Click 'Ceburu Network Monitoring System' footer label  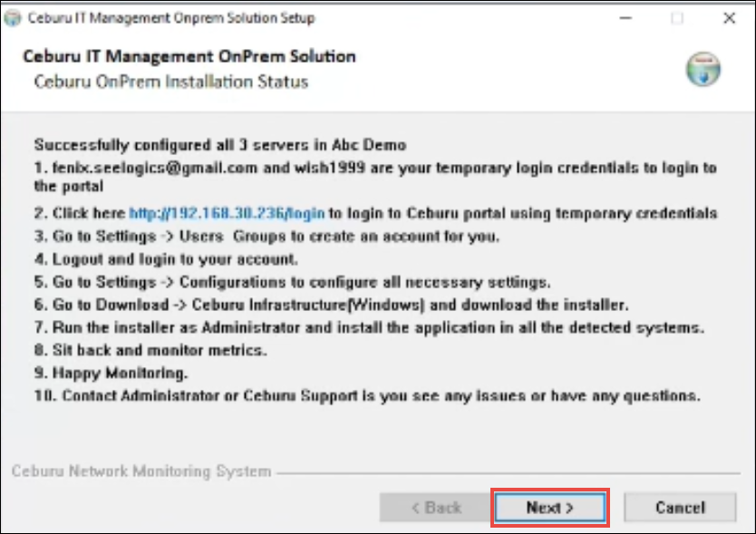tap(141, 471)
